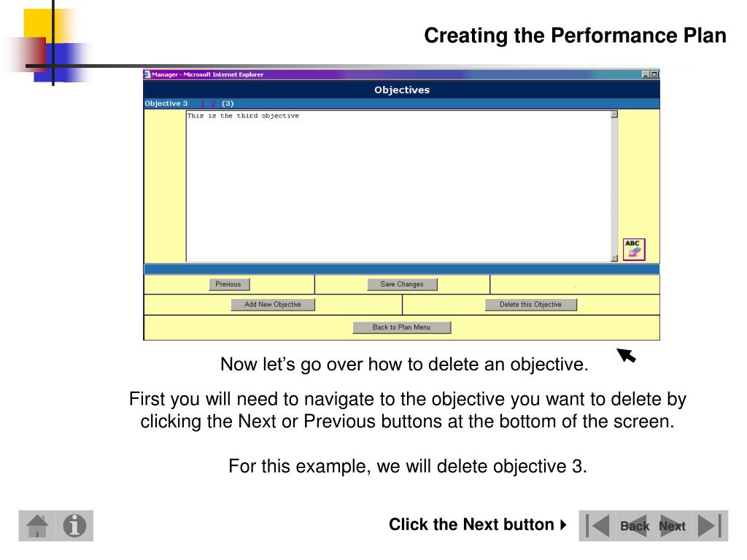Viewport: 747px width, 560px height.
Task: Open the information icon
Action: click(x=75, y=526)
